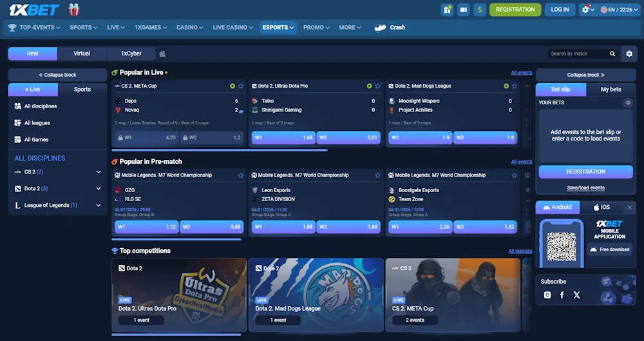Open CASINO menu
The image size is (644, 341).
point(190,28)
